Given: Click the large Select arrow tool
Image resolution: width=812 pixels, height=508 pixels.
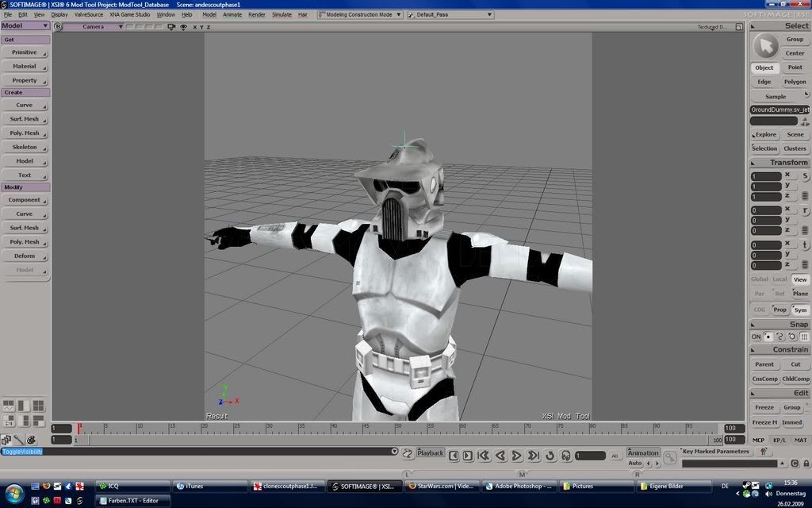Looking at the screenshot, I should point(765,45).
